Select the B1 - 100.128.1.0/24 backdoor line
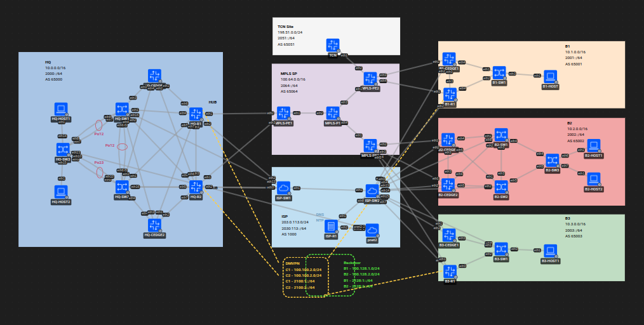644x325 pixels. pyautogui.click(x=361, y=269)
